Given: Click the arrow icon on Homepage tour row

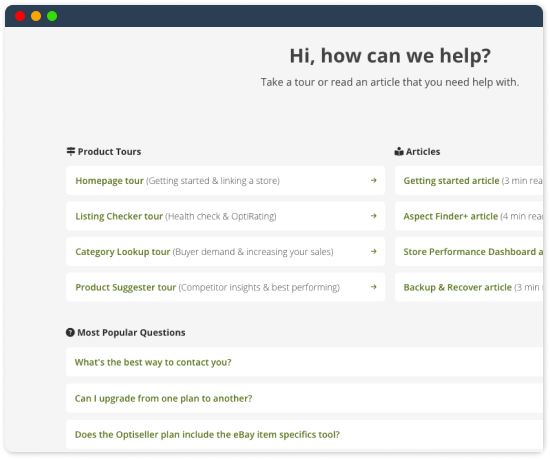Looking at the screenshot, I should click(x=374, y=180).
